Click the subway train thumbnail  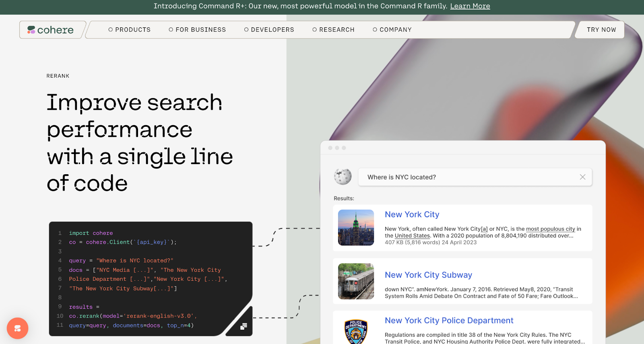[x=356, y=281]
